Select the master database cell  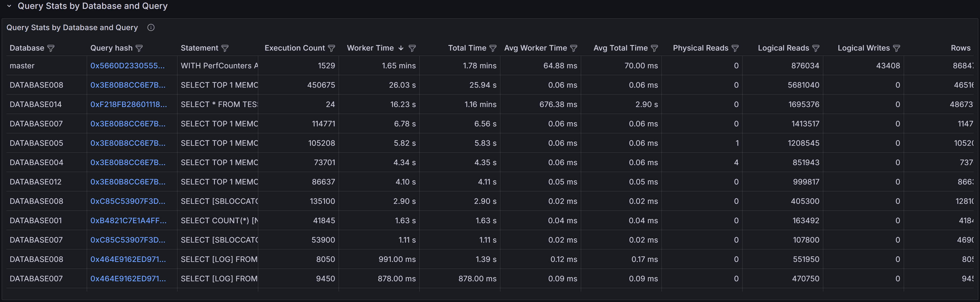coord(22,65)
